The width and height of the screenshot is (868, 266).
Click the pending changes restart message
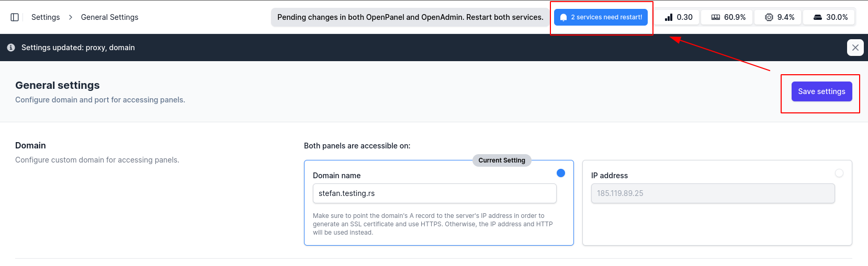(410, 17)
